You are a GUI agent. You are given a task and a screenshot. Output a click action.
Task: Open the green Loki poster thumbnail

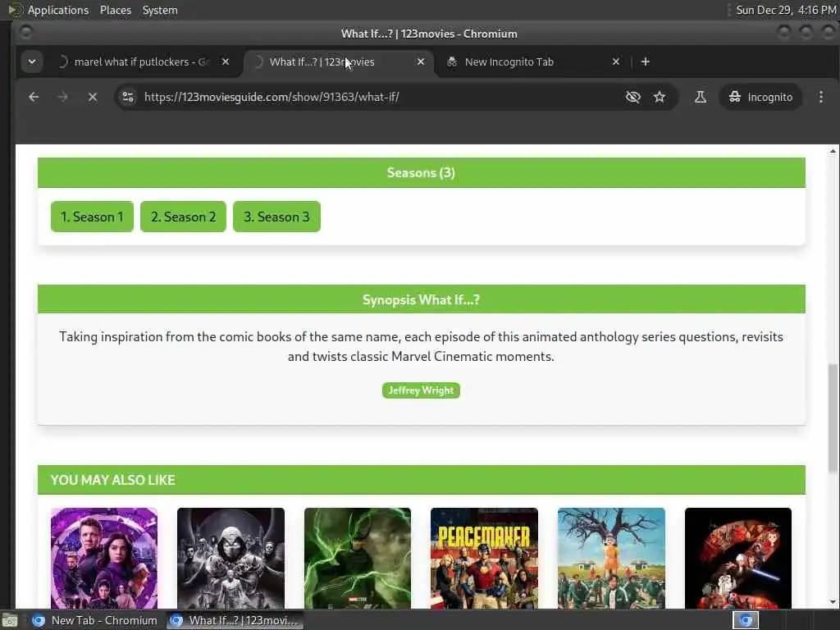coord(358,558)
